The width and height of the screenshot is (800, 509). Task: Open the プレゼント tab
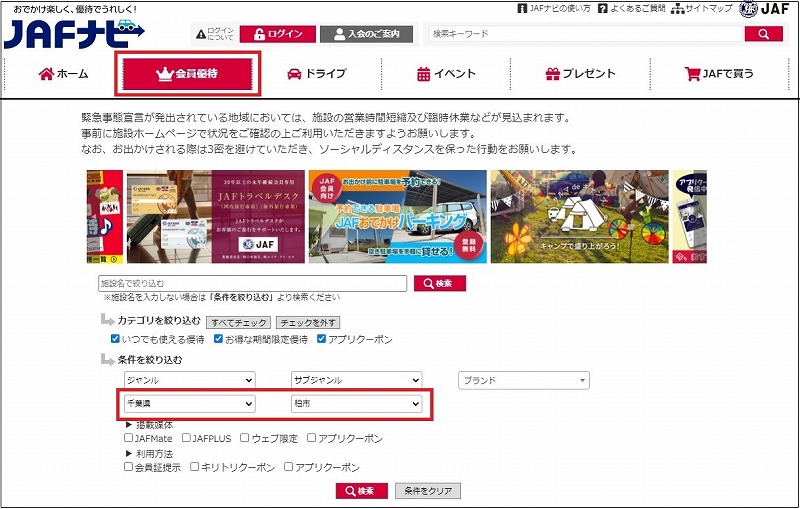click(580, 73)
